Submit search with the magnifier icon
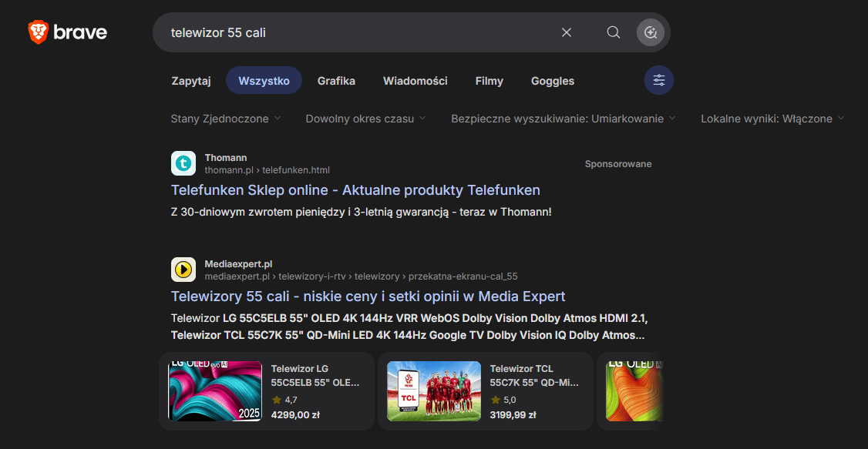Screen dimensions: 868x449 click(x=614, y=32)
